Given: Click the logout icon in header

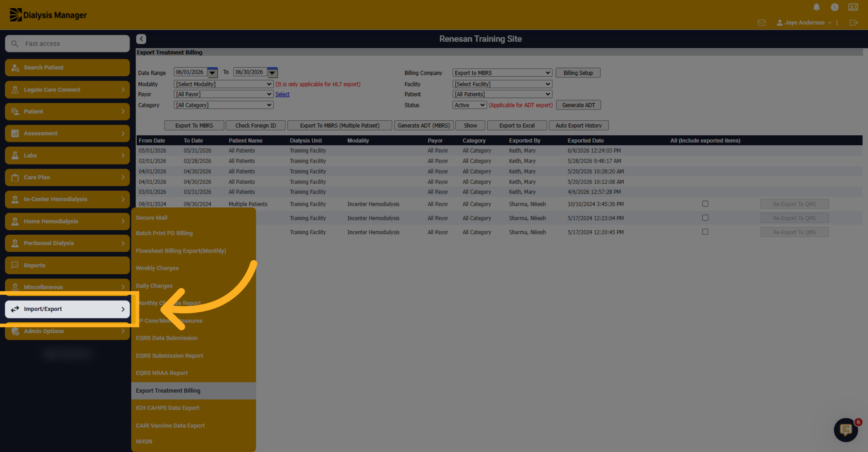Looking at the screenshot, I should [x=854, y=23].
